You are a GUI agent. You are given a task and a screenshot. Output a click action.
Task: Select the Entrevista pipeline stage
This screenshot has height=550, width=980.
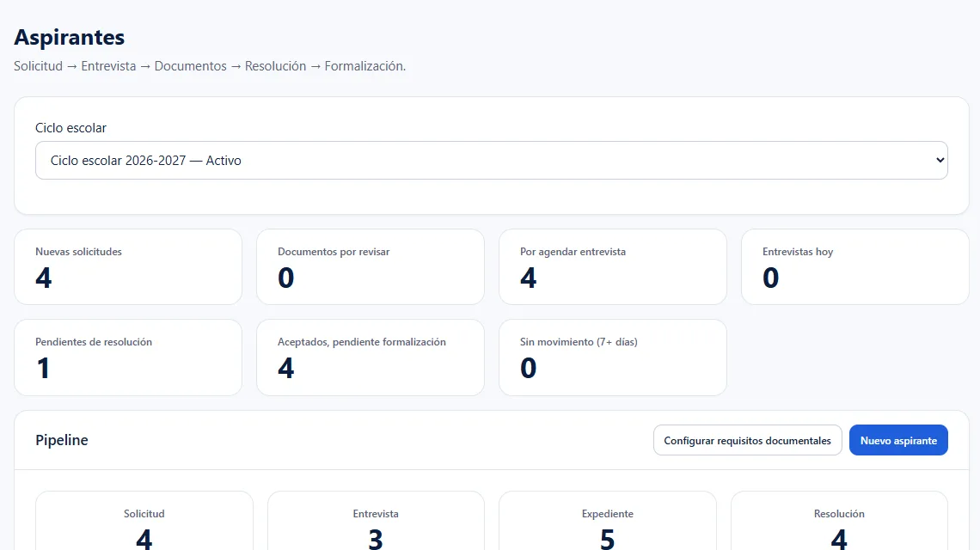pyautogui.click(x=376, y=521)
